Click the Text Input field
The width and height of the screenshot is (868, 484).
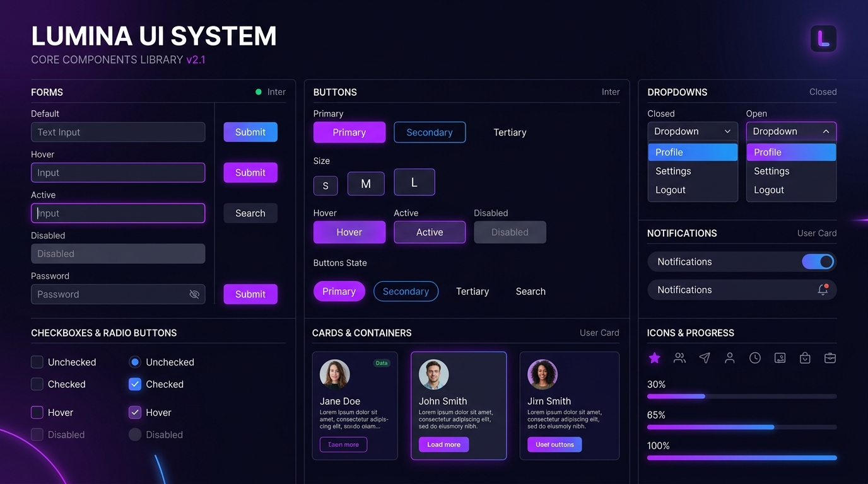(118, 132)
